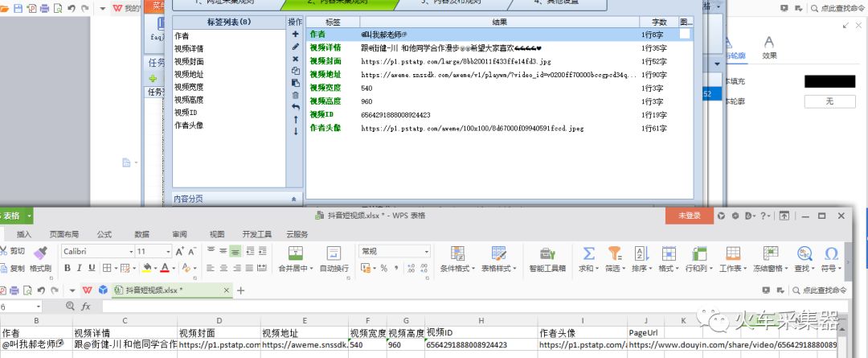Click the 自动换行 wrap text icon

click(334, 253)
